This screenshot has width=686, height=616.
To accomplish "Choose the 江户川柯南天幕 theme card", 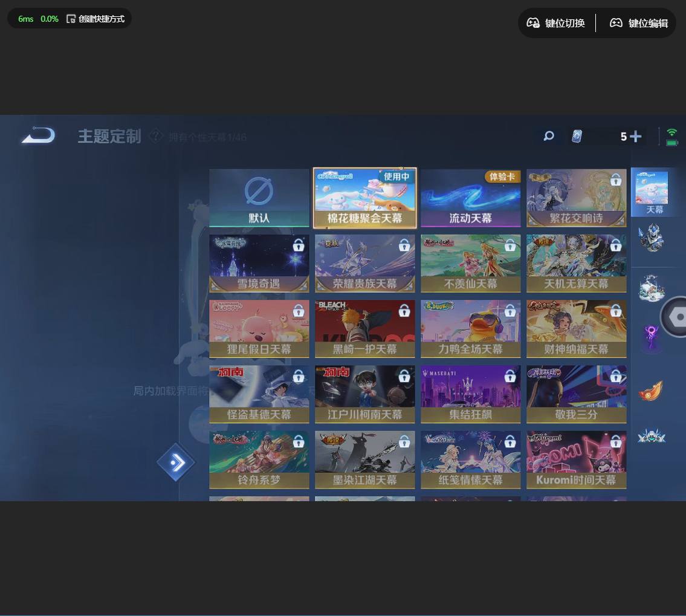I will click(x=365, y=394).
